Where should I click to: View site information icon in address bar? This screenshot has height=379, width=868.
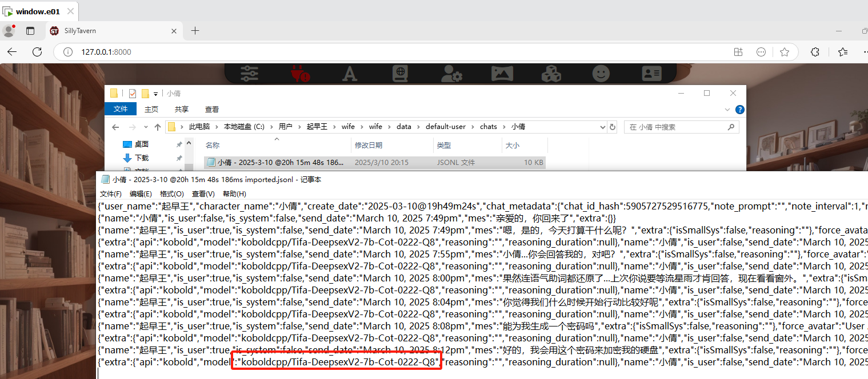click(68, 52)
